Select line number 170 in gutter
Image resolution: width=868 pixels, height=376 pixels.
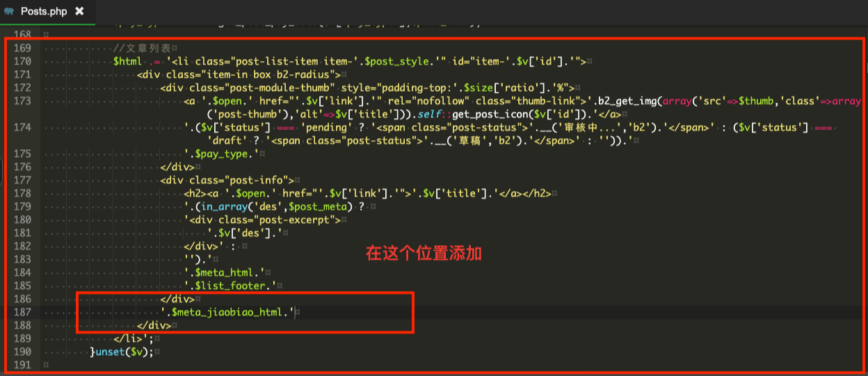[22, 61]
